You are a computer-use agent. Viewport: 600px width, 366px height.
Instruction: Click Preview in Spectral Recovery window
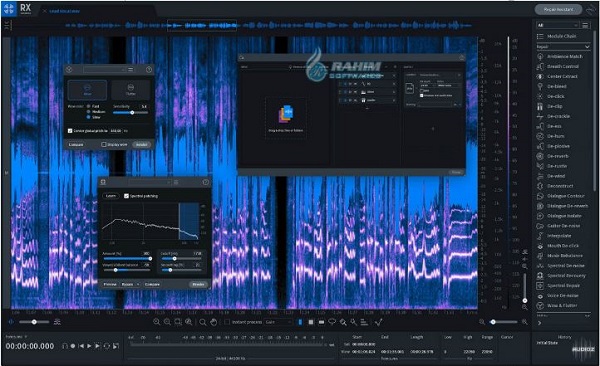(110, 284)
